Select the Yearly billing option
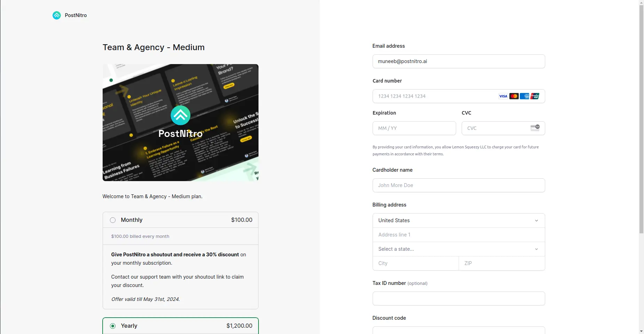Image resolution: width=644 pixels, height=334 pixels. coord(112,326)
